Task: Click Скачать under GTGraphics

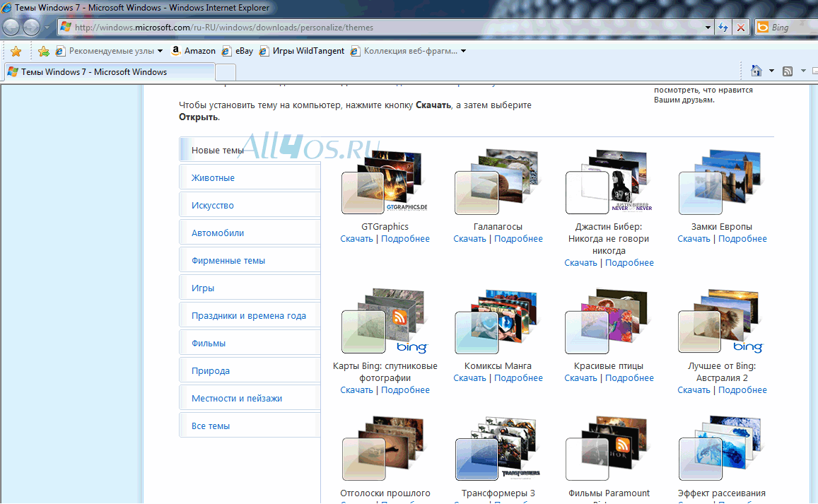Action: click(x=356, y=239)
